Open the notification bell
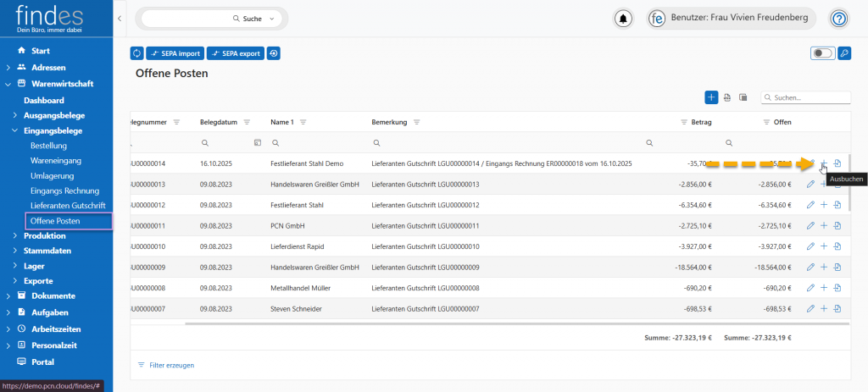868x392 pixels. (x=624, y=19)
